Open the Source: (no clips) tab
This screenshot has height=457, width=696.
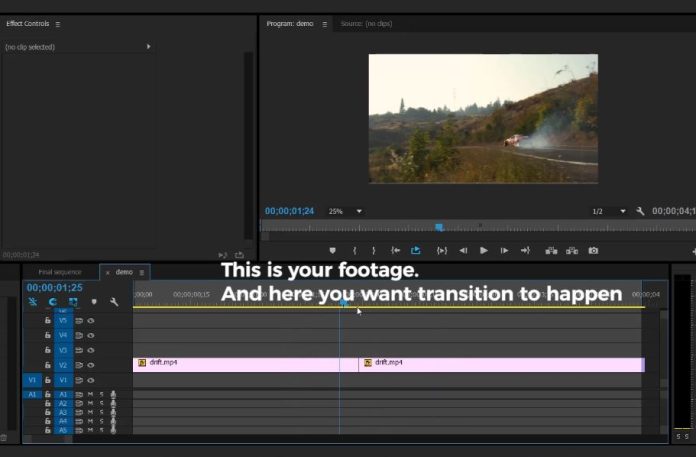365,23
